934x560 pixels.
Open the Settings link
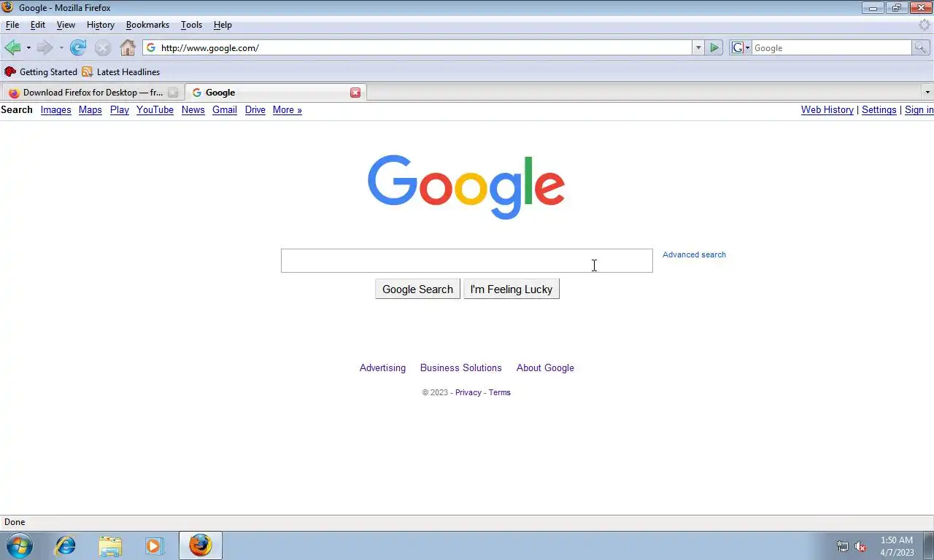tap(879, 110)
